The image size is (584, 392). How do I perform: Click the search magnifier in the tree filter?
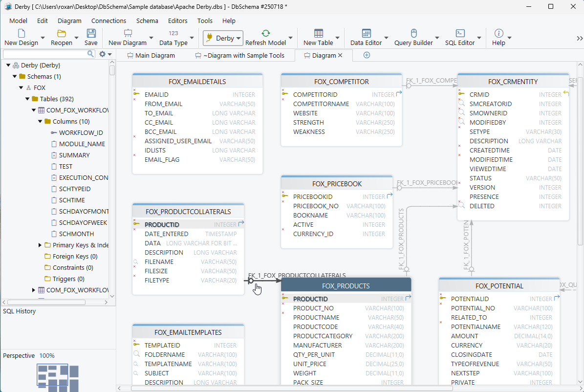point(90,54)
